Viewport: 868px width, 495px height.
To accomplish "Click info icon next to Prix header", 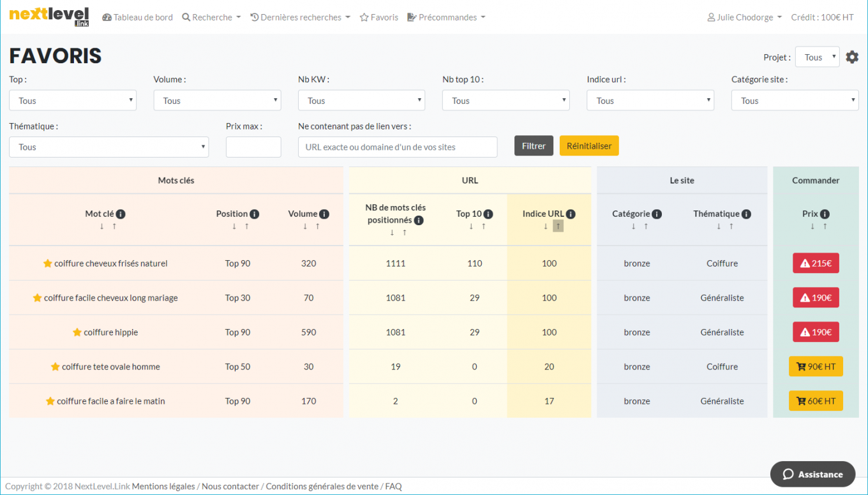I will (x=825, y=214).
